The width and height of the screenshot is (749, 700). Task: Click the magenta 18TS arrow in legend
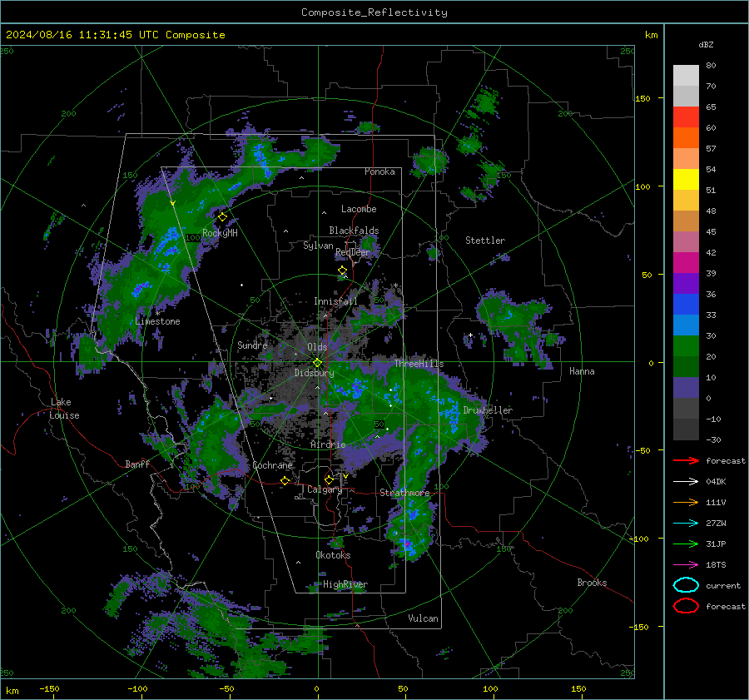point(686,564)
